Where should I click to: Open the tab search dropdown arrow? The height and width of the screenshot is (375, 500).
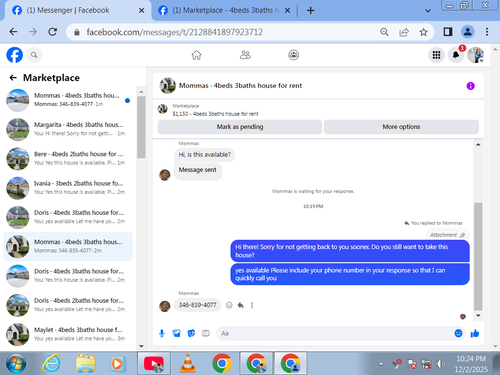click(x=428, y=11)
